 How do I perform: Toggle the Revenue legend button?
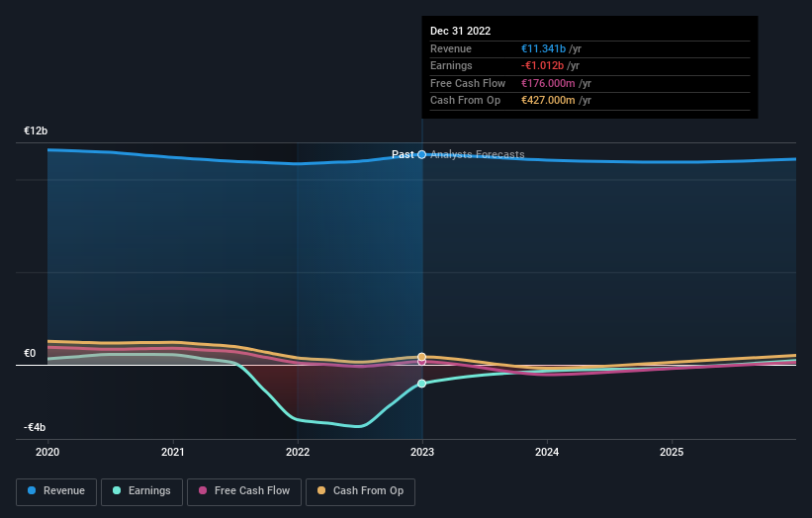[56, 491]
